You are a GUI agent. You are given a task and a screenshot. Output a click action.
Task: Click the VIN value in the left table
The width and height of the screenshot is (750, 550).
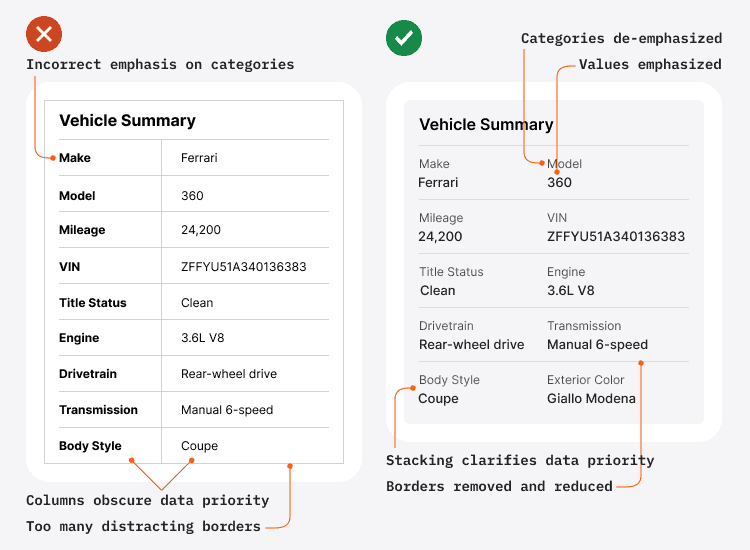(243, 267)
